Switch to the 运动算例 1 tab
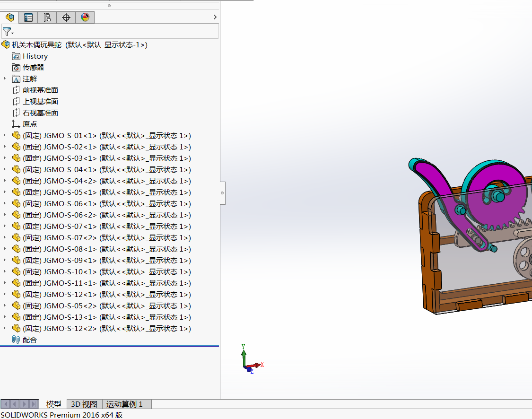Screen dimensions: 532x419 click(x=124, y=404)
